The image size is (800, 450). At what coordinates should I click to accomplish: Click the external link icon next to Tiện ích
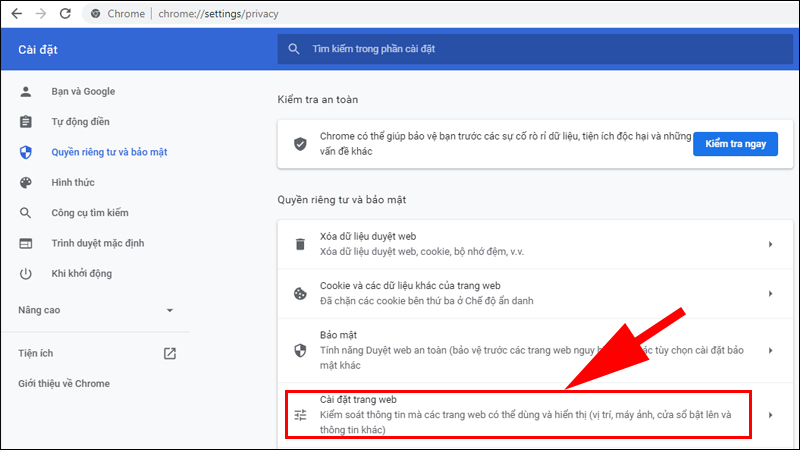[x=170, y=353]
